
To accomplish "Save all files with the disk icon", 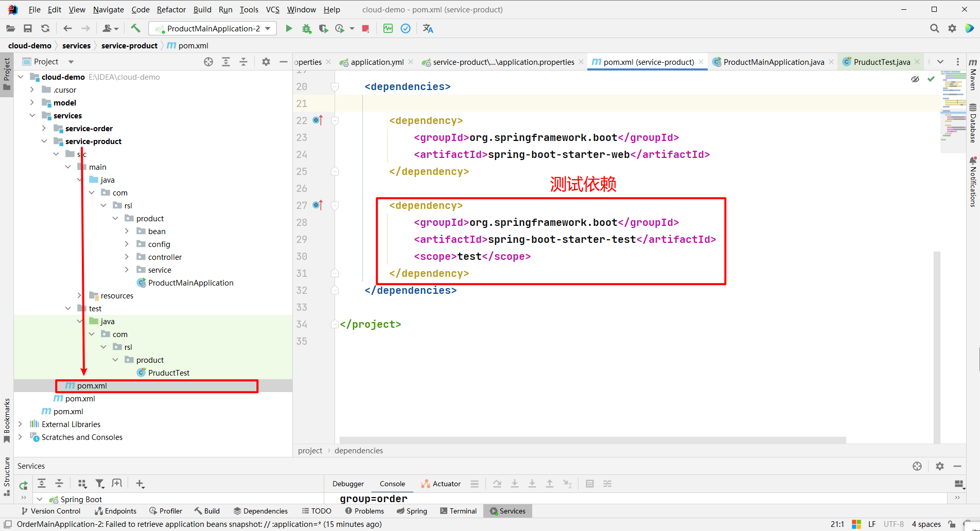I will (x=28, y=29).
